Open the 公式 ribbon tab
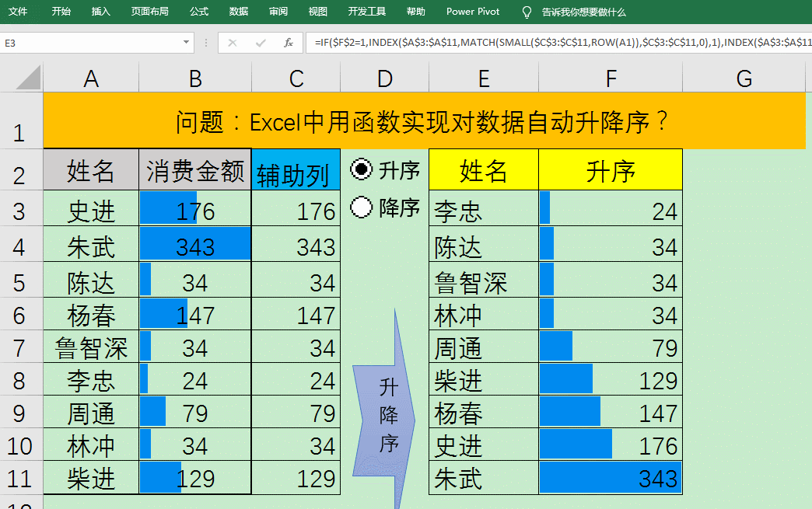The image size is (812, 509). 199,12
